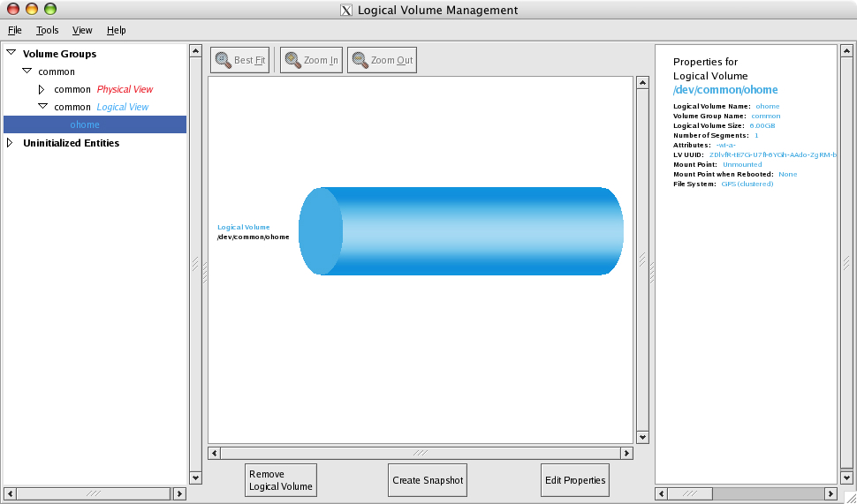The height and width of the screenshot is (504, 857).
Task: Click the Create Snapshot button
Action: click(427, 480)
